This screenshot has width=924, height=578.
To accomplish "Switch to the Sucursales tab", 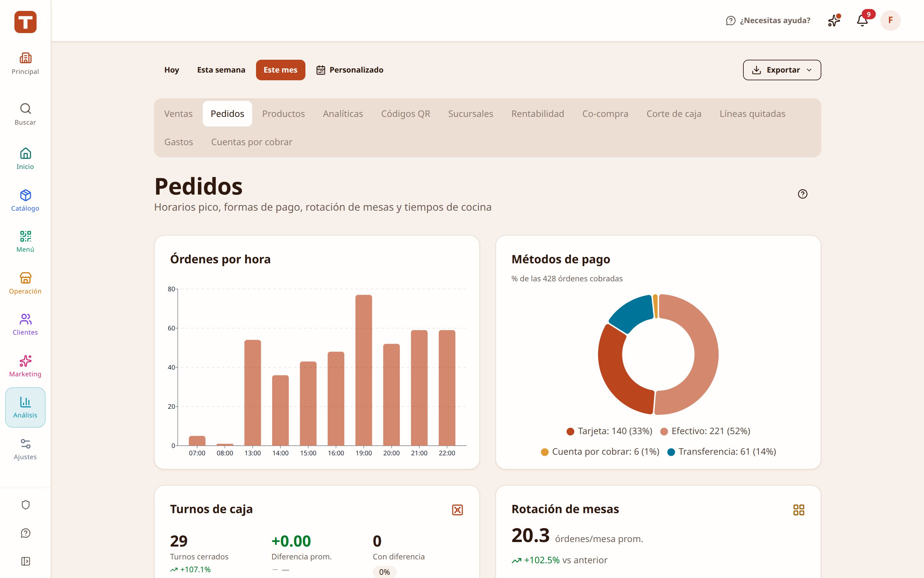I will tap(471, 114).
